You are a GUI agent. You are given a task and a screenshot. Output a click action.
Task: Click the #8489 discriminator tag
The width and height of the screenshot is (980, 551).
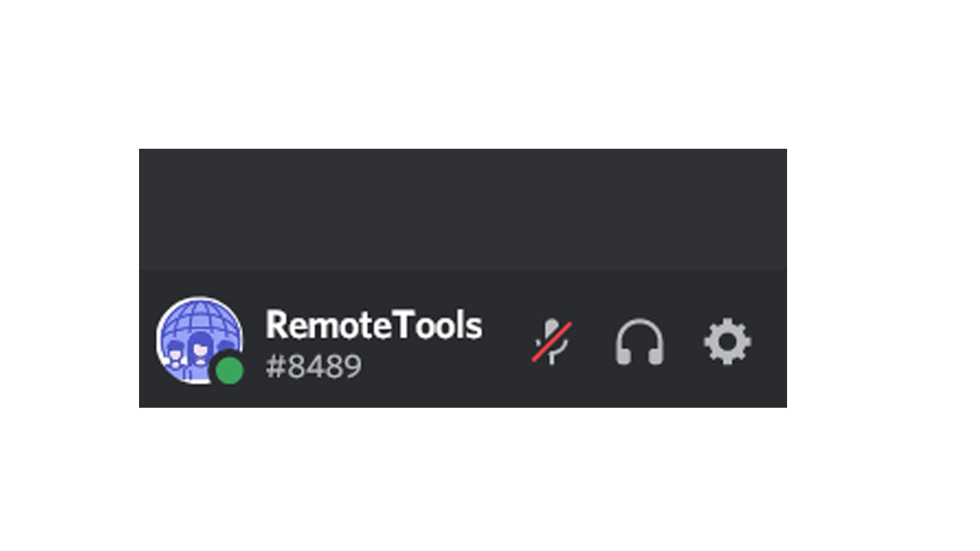point(313,367)
